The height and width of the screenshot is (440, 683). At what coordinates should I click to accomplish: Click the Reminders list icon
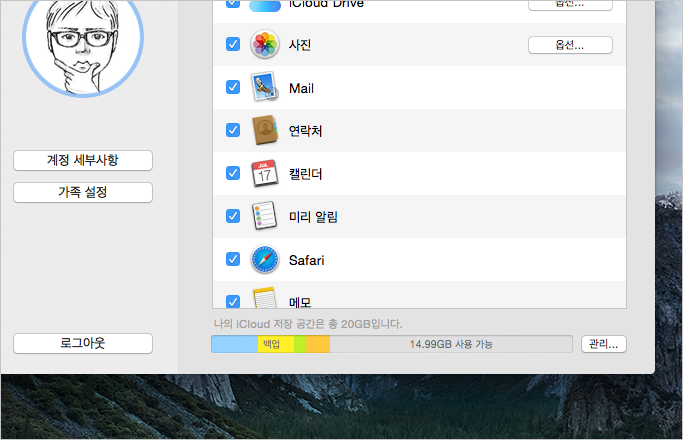point(264,215)
